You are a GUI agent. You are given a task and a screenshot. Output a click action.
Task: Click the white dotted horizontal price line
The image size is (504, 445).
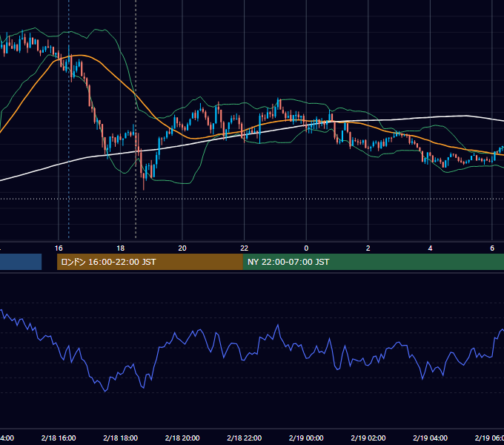252,199
